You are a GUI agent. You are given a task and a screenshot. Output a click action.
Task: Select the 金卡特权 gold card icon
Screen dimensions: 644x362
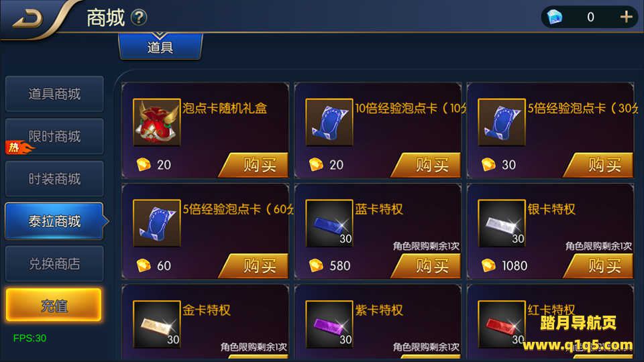[x=157, y=324]
